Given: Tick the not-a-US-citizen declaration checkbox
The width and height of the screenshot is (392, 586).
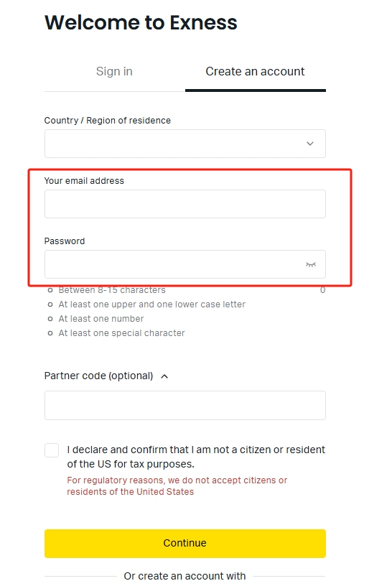Looking at the screenshot, I should pyautogui.click(x=52, y=450).
